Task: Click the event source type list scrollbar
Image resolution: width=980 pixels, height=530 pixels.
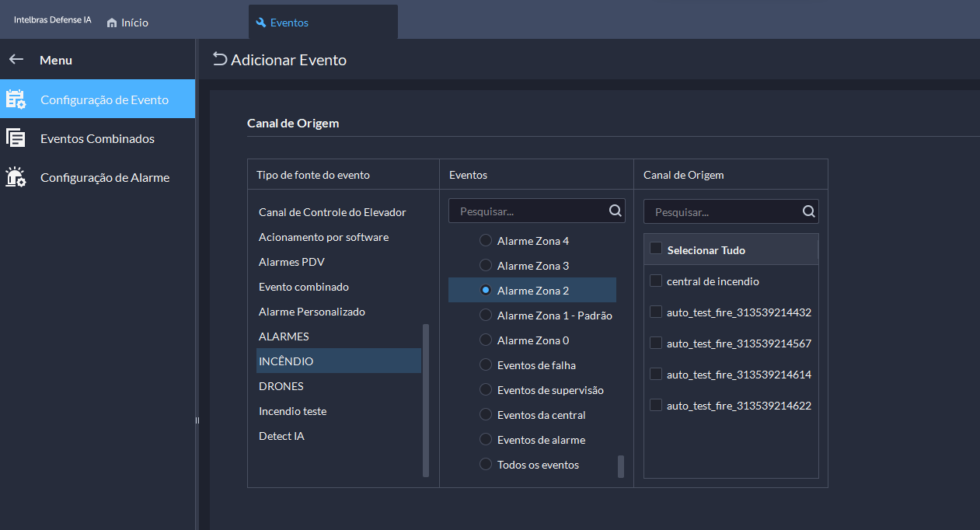Action: coord(426,399)
